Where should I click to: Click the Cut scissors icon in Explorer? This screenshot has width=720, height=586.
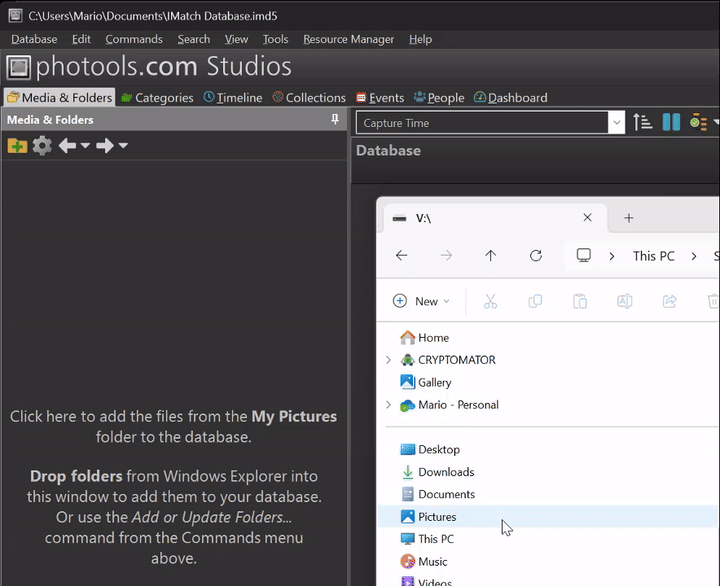490,301
